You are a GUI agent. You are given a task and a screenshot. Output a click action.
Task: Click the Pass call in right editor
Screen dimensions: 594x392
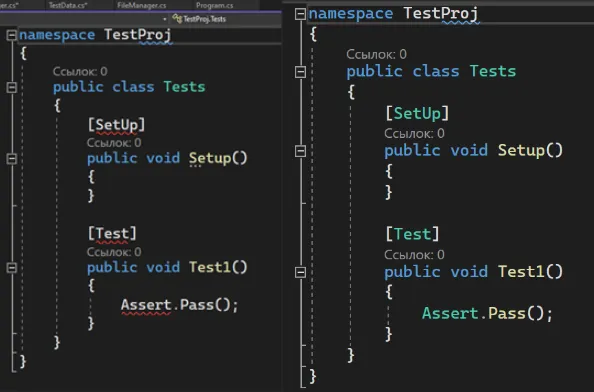[x=507, y=314]
